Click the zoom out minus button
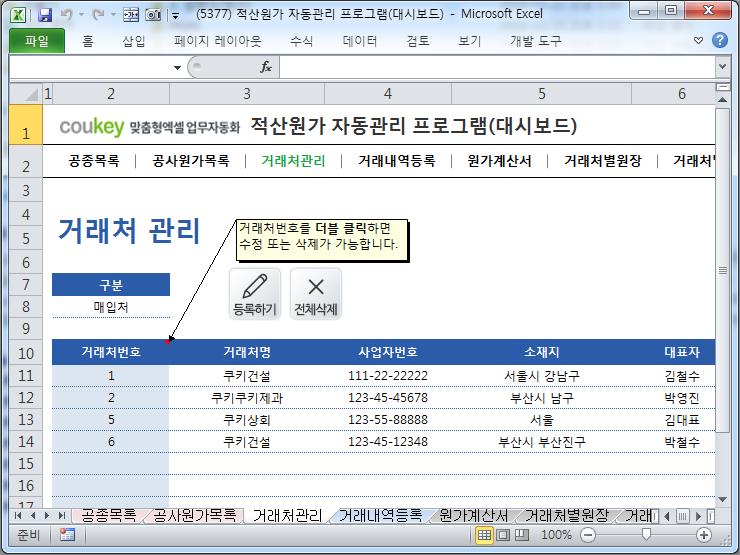This screenshot has width=740, height=555. tap(588, 535)
